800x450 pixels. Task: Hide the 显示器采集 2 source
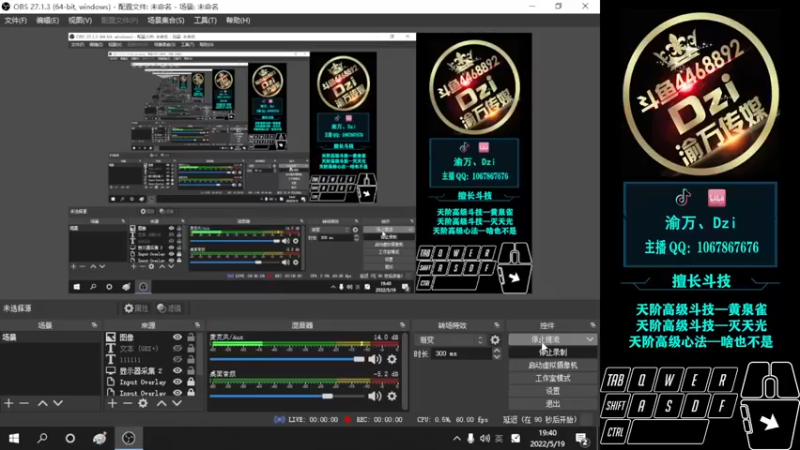tap(177, 371)
